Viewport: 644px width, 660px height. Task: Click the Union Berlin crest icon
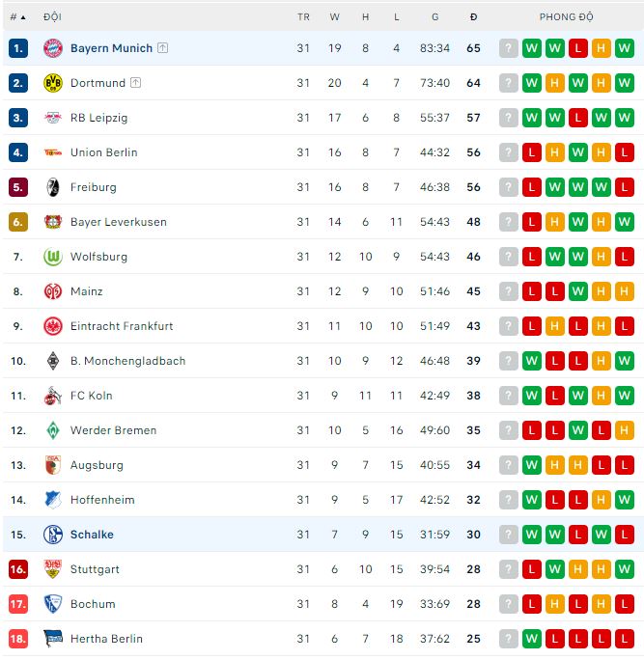tap(52, 152)
